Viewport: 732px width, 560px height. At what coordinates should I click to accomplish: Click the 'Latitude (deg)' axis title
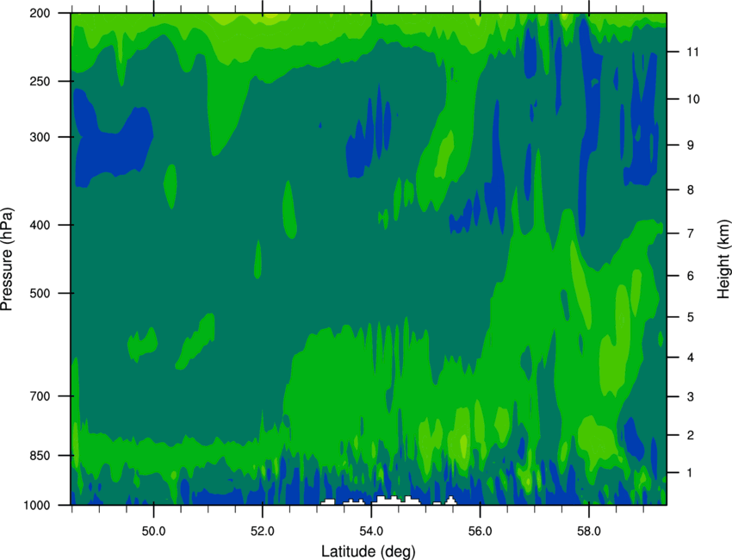click(x=368, y=551)
